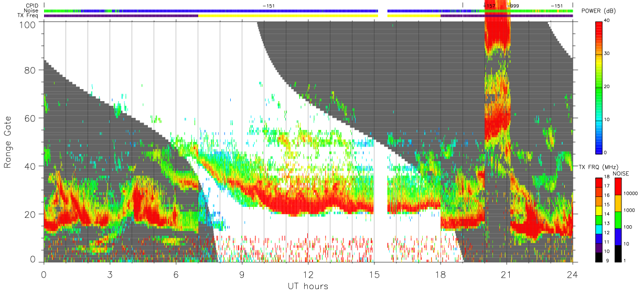Click the TX Freq strip above the plot
This screenshot has height=297, width=644.
[x=308, y=16]
